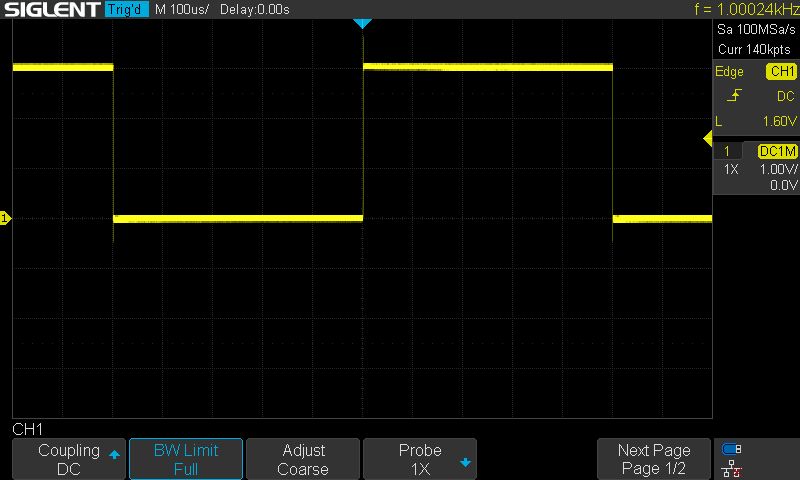Toggle the BW Limit Full setting

[186, 459]
